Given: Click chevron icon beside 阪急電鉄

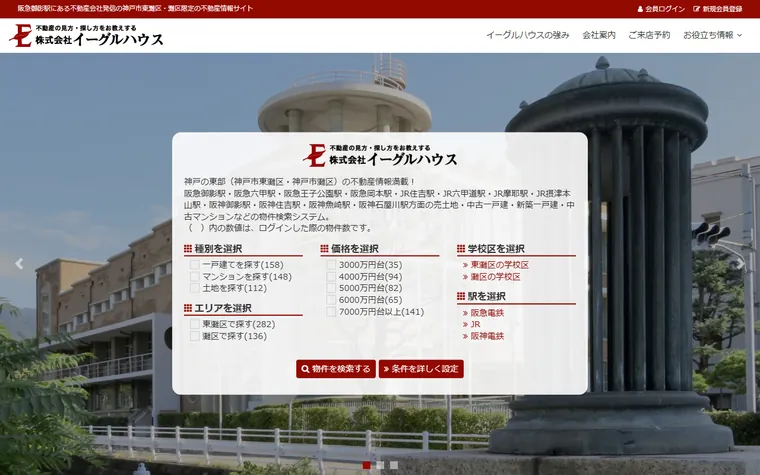Looking at the screenshot, I should pos(465,313).
